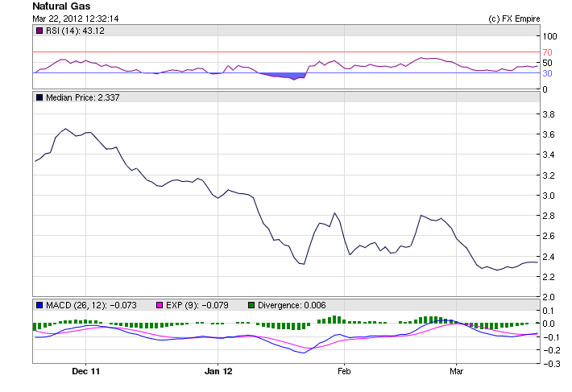The image size is (572, 392).
Task: Click the '2.0' price axis label
Action: [549, 297]
